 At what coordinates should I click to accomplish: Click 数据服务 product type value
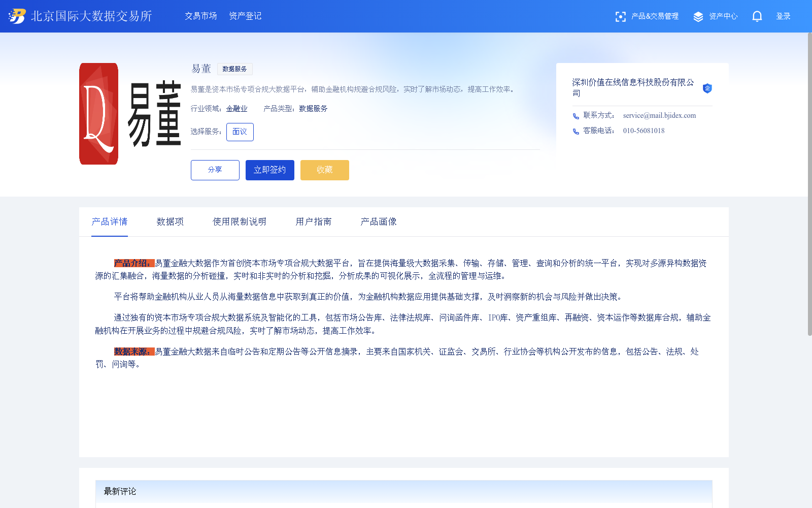point(313,109)
